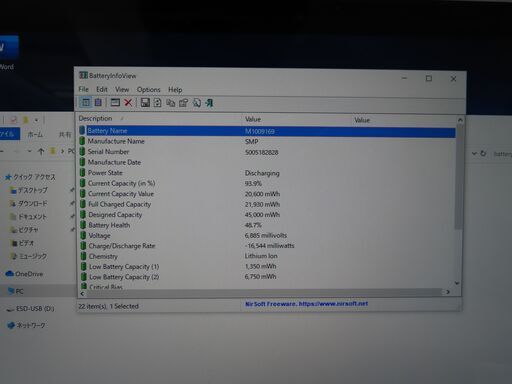The image size is (512, 384).
Task: Select the Manufacture Name row
Action: tap(267, 141)
